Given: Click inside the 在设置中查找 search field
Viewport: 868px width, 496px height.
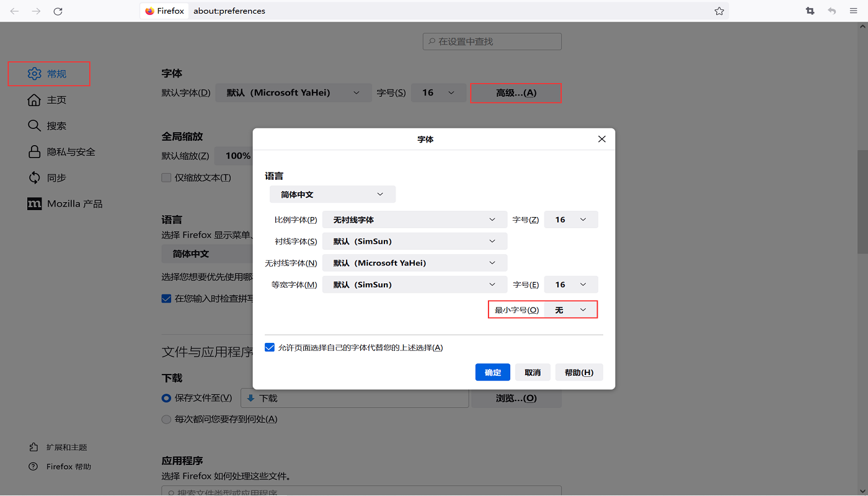Looking at the screenshot, I should click(492, 41).
